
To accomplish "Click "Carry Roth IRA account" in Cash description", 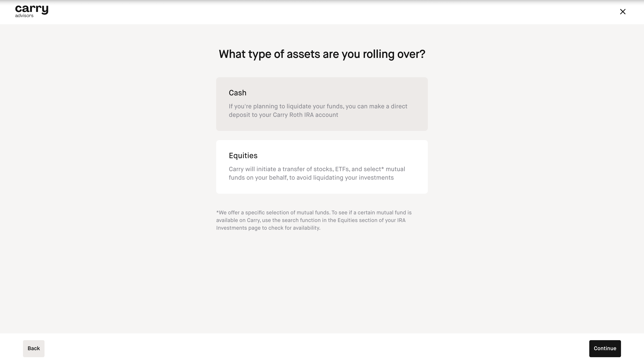I will (x=305, y=115).
